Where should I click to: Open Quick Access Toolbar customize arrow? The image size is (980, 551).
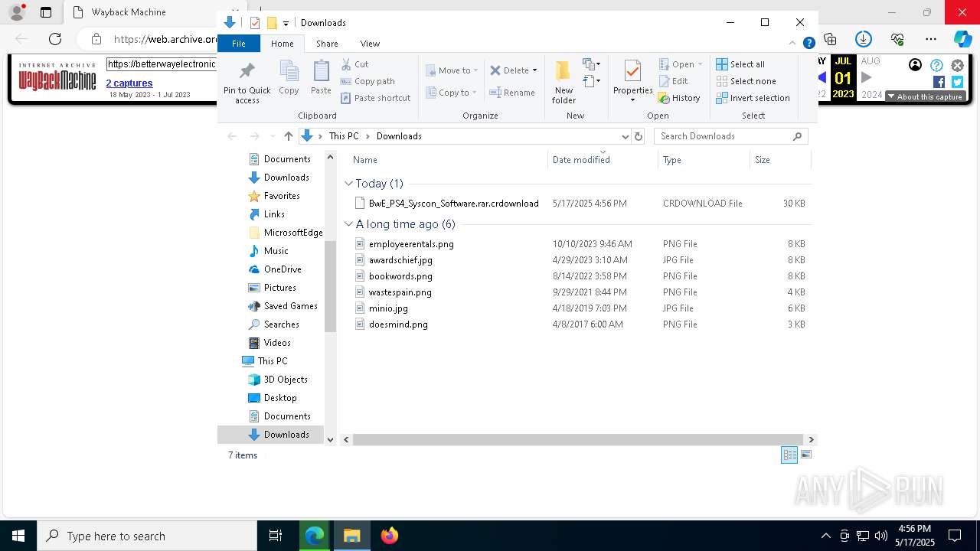coord(286,23)
